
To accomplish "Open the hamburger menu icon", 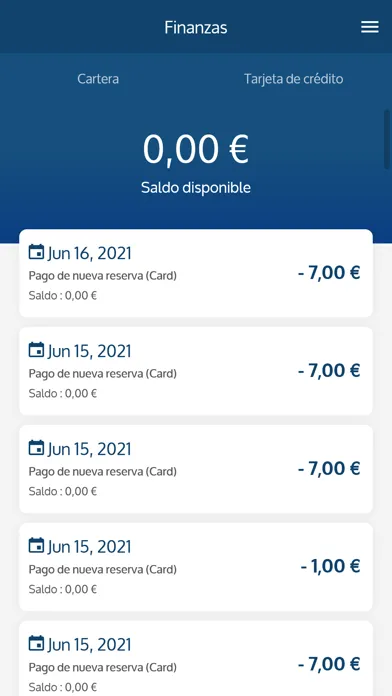I will pos(369,27).
